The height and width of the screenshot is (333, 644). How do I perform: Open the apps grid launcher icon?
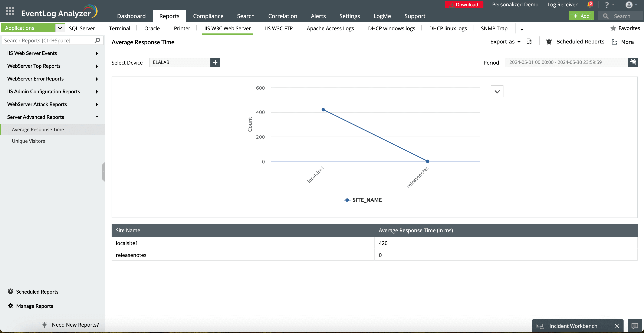point(10,11)
